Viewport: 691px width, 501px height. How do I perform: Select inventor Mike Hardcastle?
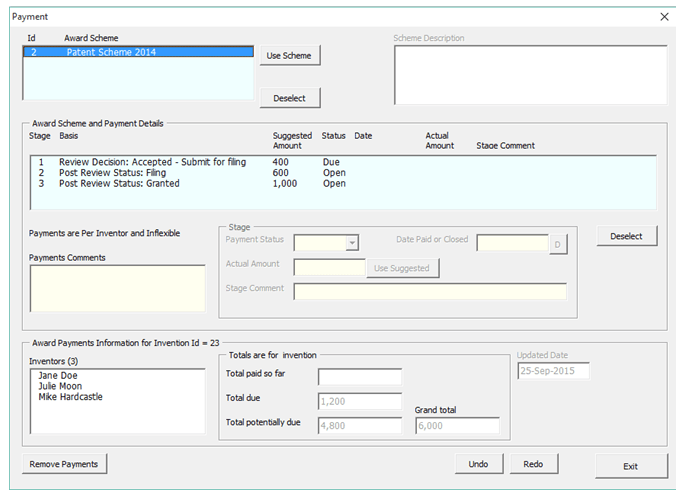(70, 397)
